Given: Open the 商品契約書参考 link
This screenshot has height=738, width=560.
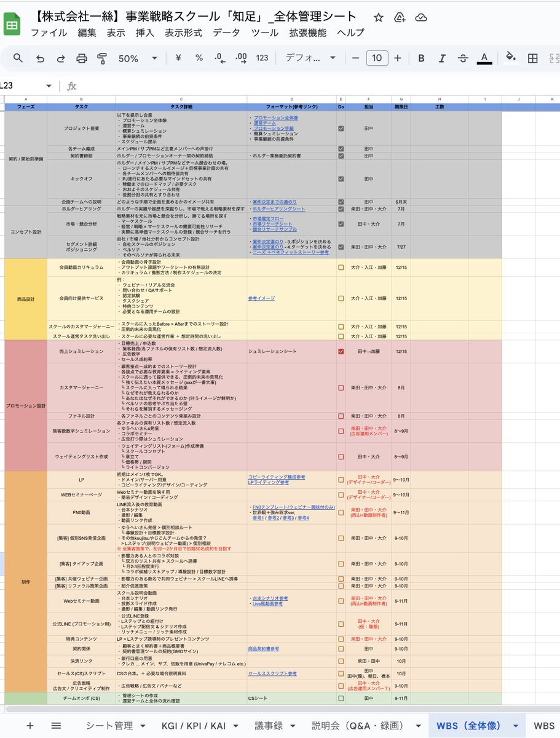Looking at the screenshot, I should point(264,648).
